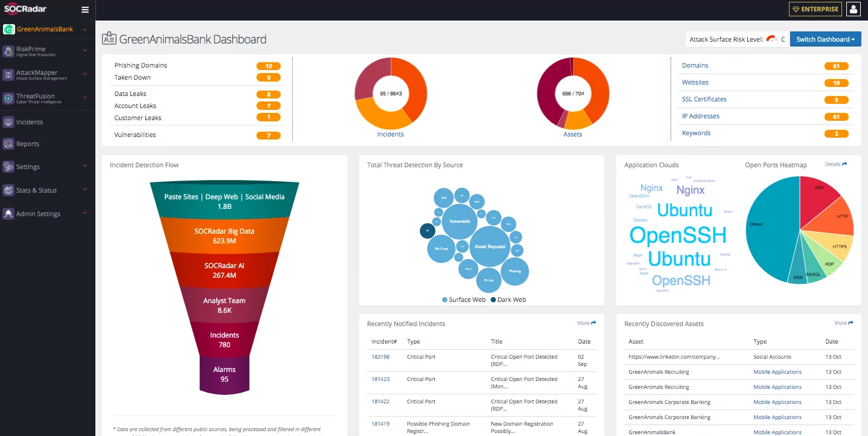Click the Settings gears sidebar icon
Image resolution: width=868 pixels, height=436 pixels.
click(x=8, y=167)
